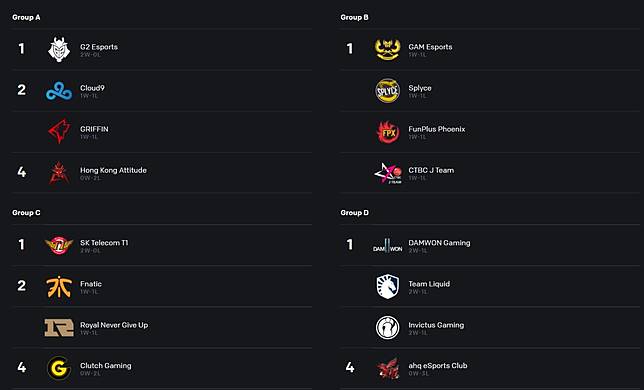Image resolution: width=644 pixels, height=390 pixels.
Task: Click the GAM Esports yellow logo
Action: pyautogui.click(x=387, y=49)
